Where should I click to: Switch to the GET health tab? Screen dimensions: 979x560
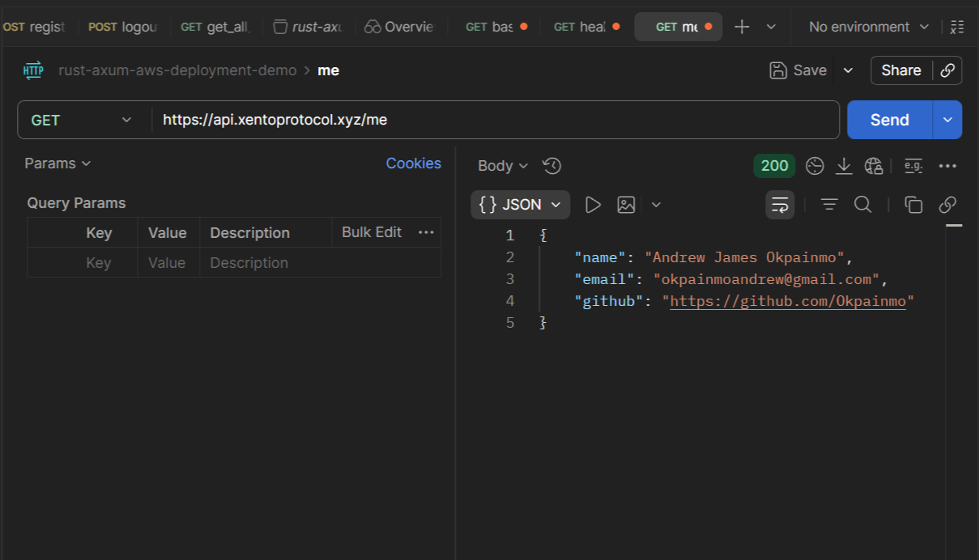pyautogui.click(x=586, y=27)
